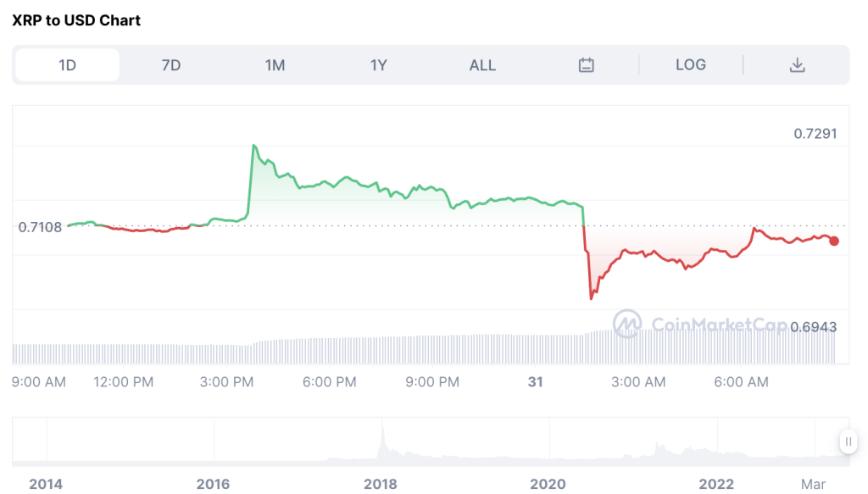Enable logarithmic scale with the LOG control

pyautogui.click(x=691, y=64)
